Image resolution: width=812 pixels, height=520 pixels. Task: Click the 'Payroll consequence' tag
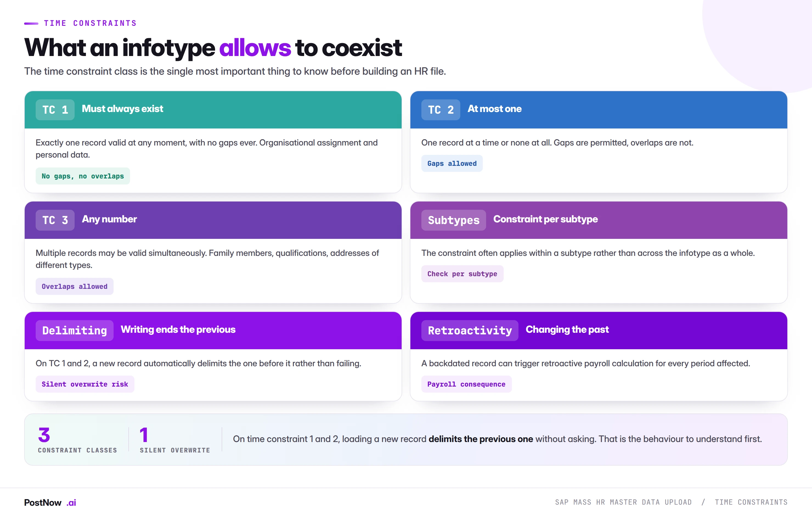pos(466,384)
